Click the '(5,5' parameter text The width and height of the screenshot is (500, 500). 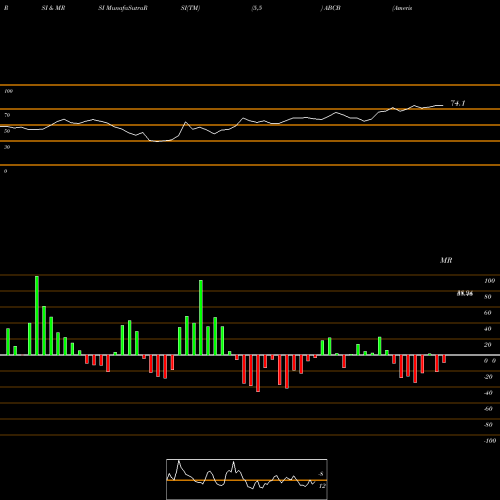[257, 8]
